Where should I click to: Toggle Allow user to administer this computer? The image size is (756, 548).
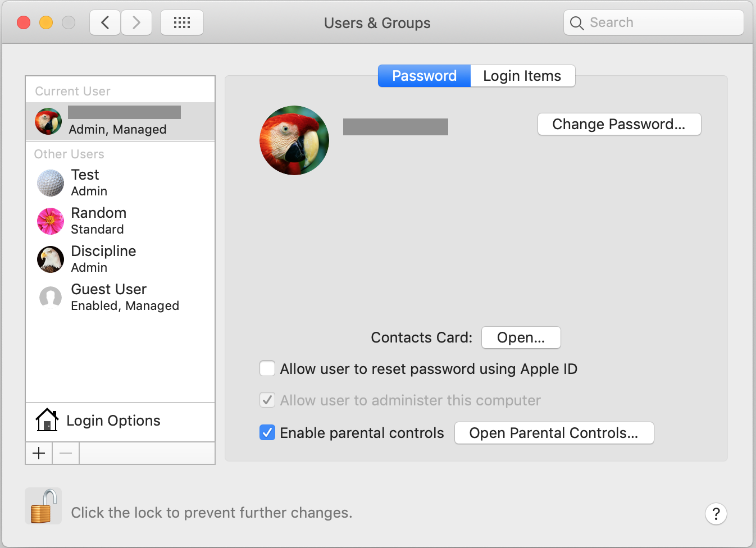[x=267, y=400]
